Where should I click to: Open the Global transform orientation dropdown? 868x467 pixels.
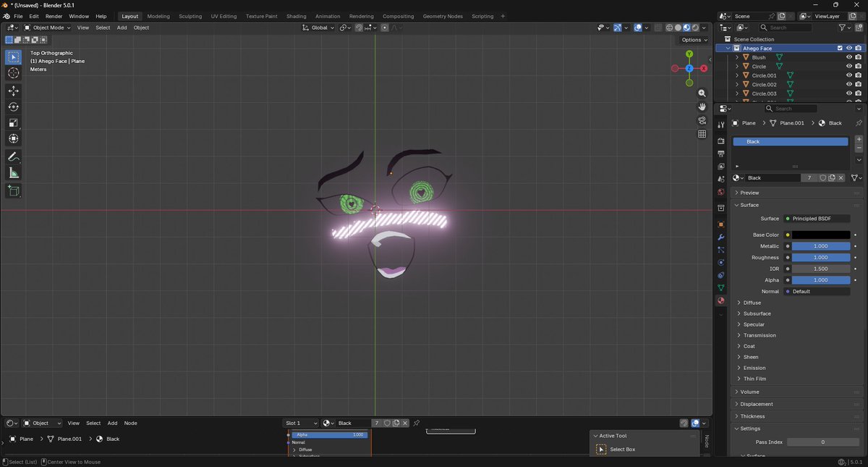(319, 28)
